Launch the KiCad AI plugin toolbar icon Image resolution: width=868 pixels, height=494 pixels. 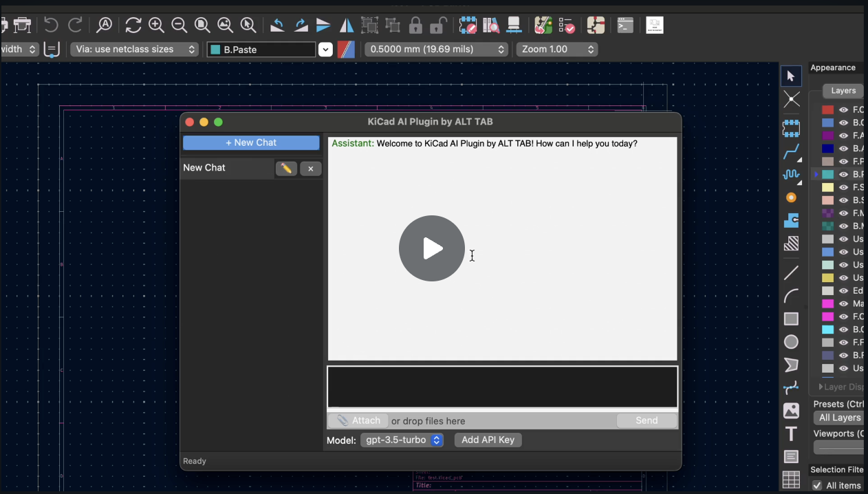coord(655,25)
